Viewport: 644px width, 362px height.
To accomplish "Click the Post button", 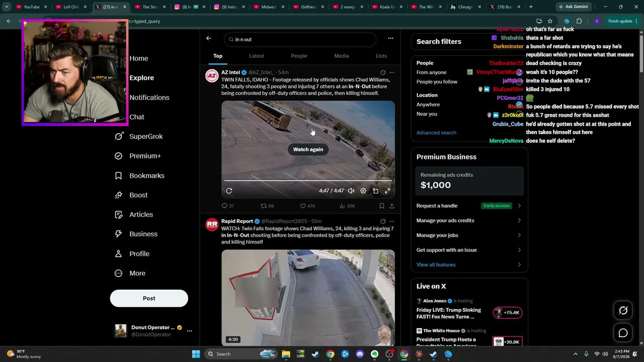I will (149, 298).
